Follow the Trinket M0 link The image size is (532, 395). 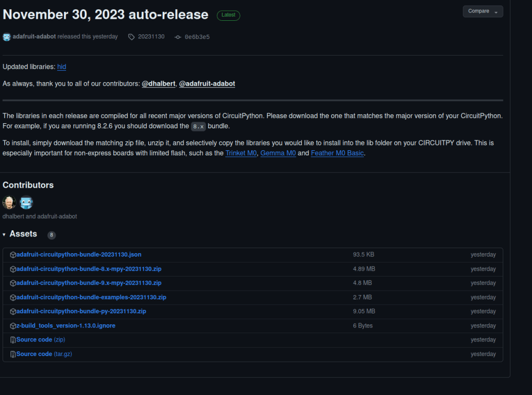pos(241,153)
